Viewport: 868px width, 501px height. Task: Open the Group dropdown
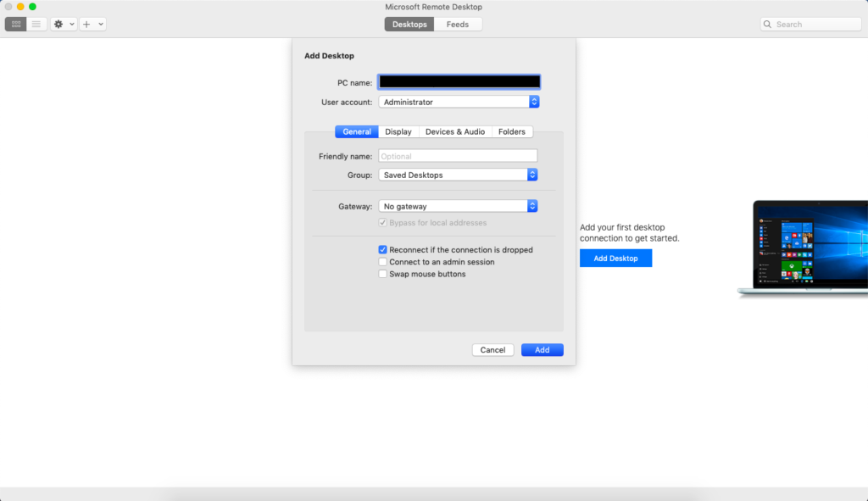pyautogui.click(x=458, y=175)
